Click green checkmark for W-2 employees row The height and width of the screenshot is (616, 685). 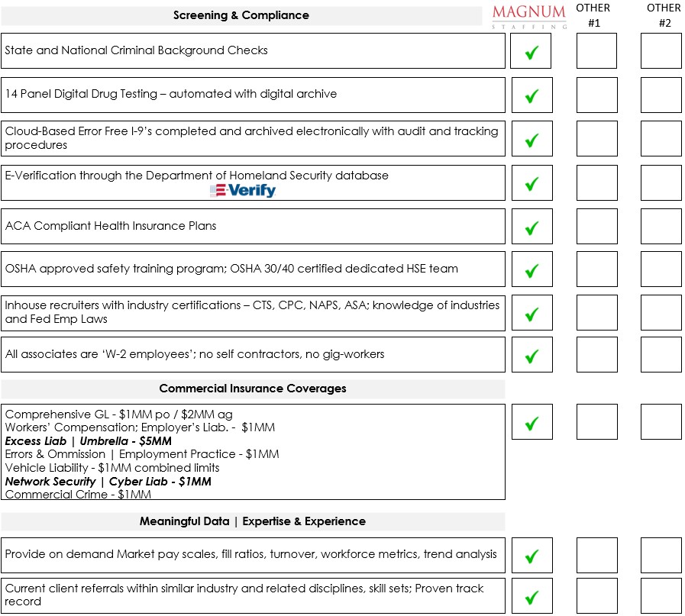click(532, 356)
